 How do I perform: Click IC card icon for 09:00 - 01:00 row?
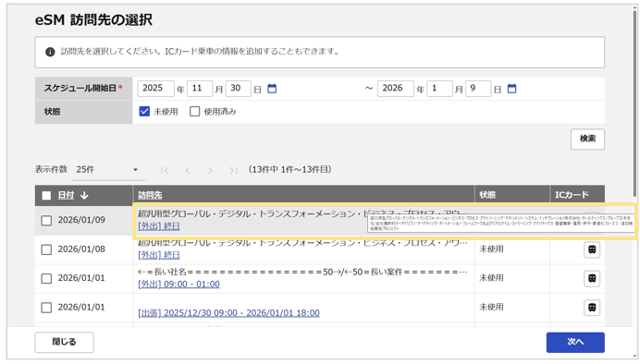tap(592, 278)
